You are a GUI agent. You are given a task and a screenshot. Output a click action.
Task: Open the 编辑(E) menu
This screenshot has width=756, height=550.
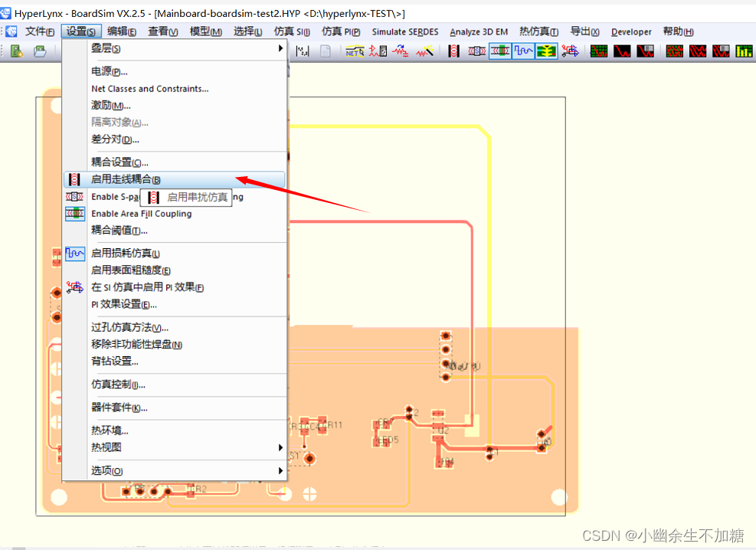tap(122, 32)
